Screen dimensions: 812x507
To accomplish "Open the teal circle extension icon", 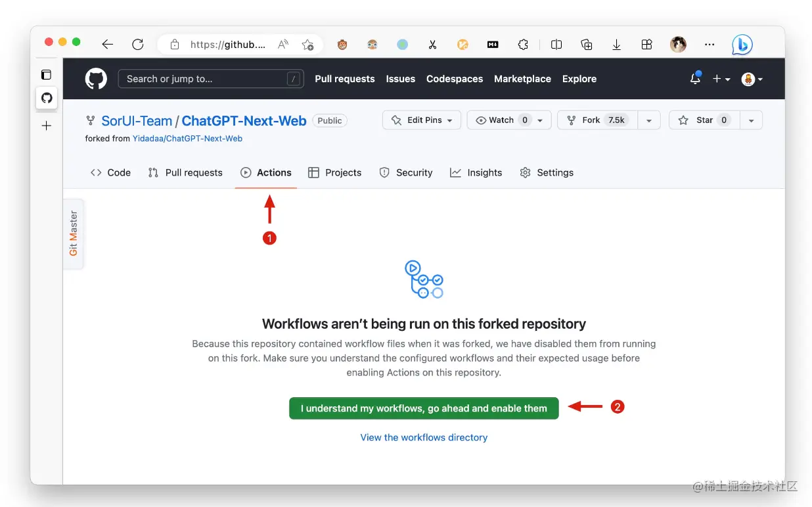I will [403, 45].
